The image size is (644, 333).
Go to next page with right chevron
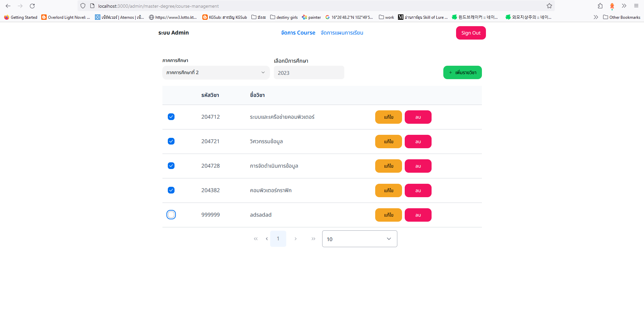point(296,238)
